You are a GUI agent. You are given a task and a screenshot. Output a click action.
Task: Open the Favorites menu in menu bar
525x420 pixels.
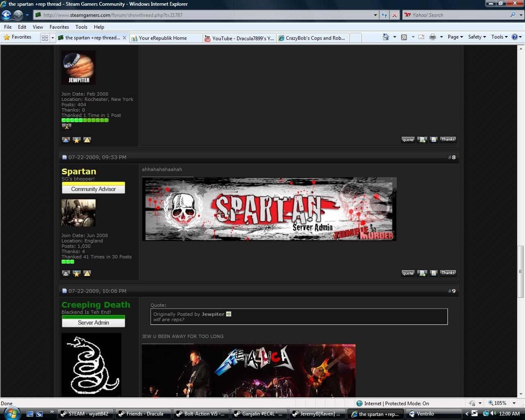point(59,27)
